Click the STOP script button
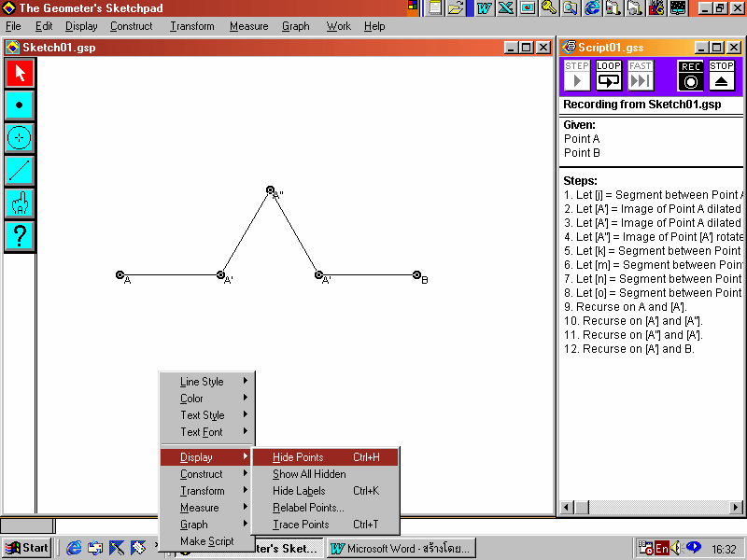This screenshot has height=560, width=747. 721,76
